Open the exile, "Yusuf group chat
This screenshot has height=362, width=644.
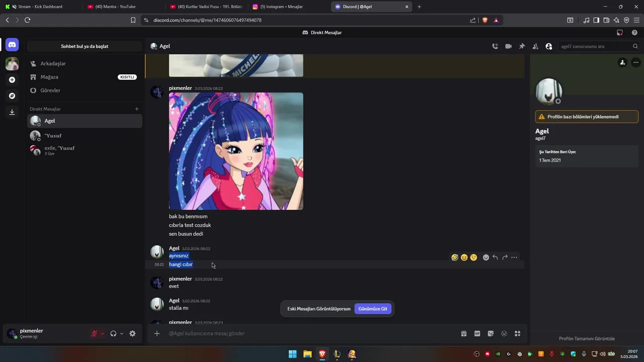pyautogui.click(x=85, y=150)
